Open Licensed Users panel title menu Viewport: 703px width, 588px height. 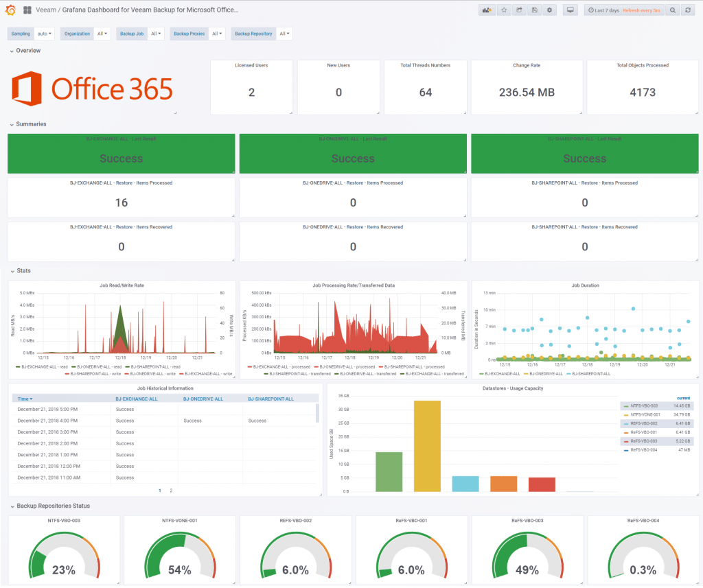pos(251,65)
